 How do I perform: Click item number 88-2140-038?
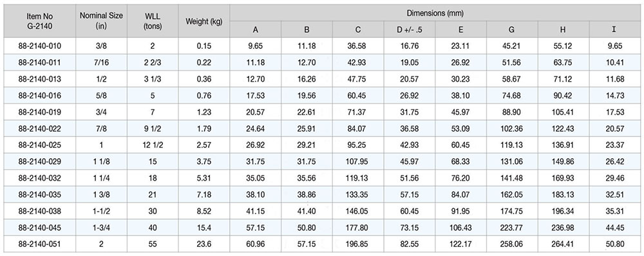(x=40, y=211)
